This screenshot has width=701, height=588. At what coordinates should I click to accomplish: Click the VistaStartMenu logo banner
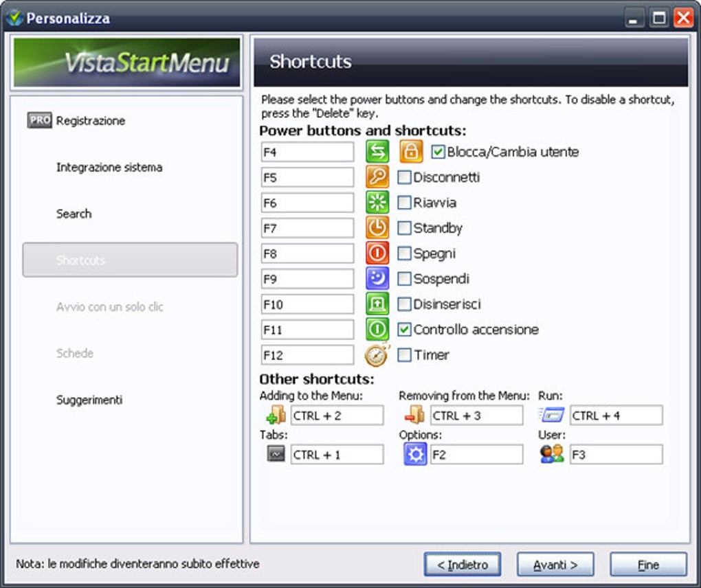point(126,63)
